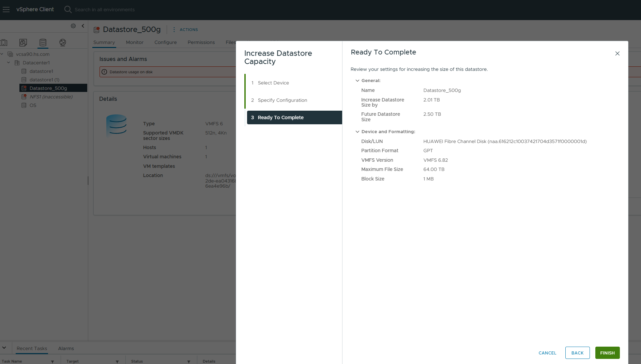This screenshot has width=641, height=364.
Task: Click the Search in all environments field
Action: click(x=105, y=10)
